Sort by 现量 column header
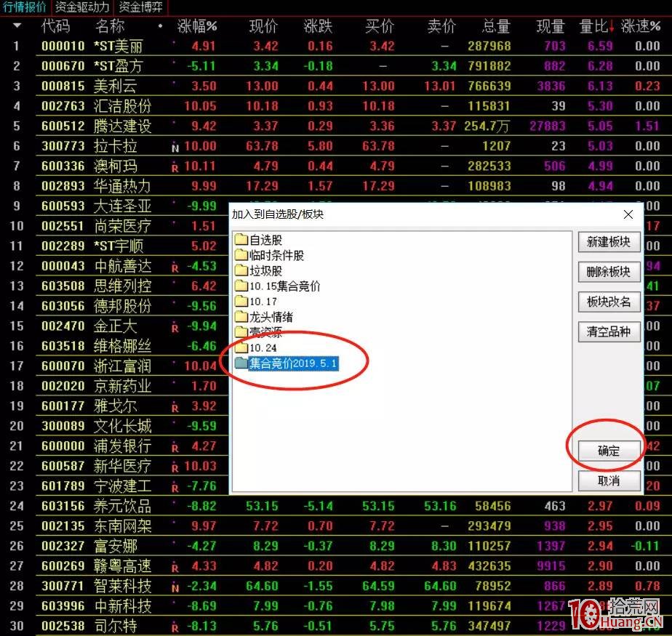Image resolution: width=672 pixels, height=636 pixels. pyautogui.click(x=551, y=26)
